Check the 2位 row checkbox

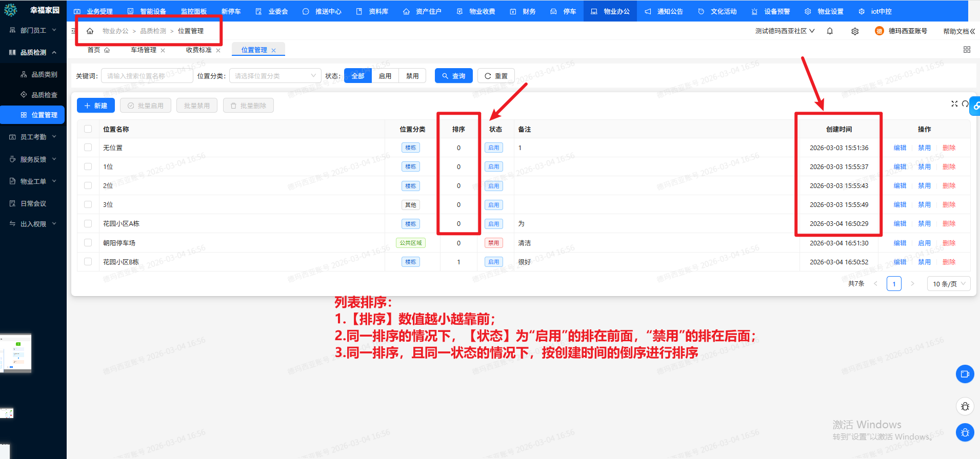pyautogui.click(x=88, y=185)
